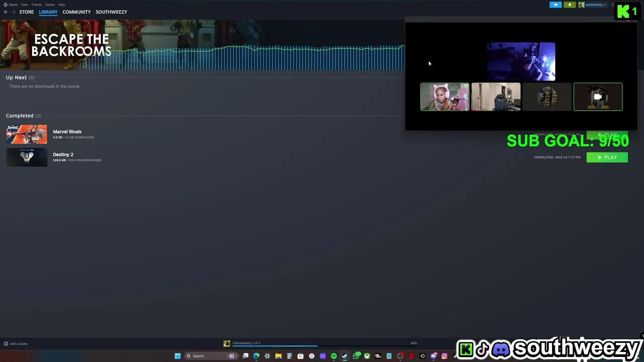The height and width of the screenshot is (362, 644).
Task: Launch Microsoft Edge from the taskbar
Action: tap(256, 356)
